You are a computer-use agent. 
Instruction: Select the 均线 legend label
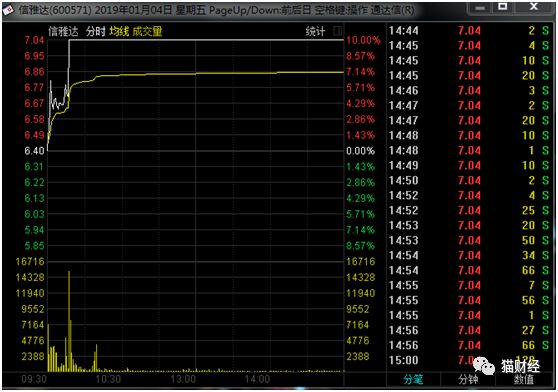coord(119,31)
